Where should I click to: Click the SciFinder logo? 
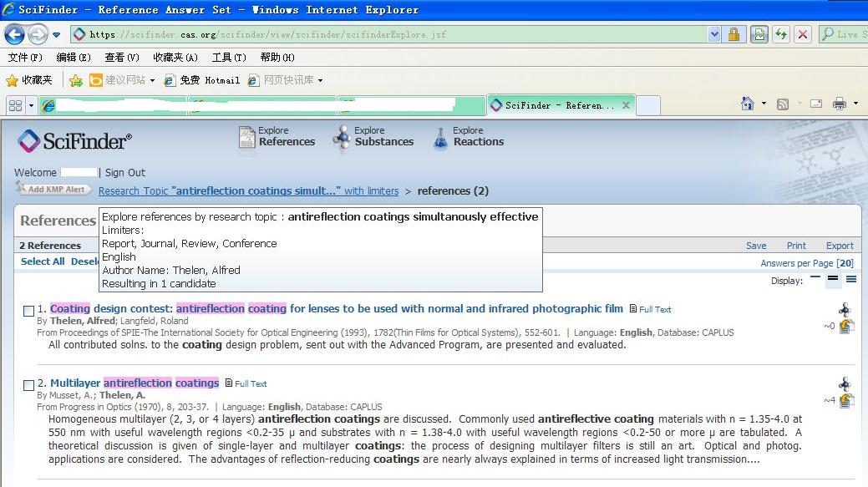[x=74, y=141]
